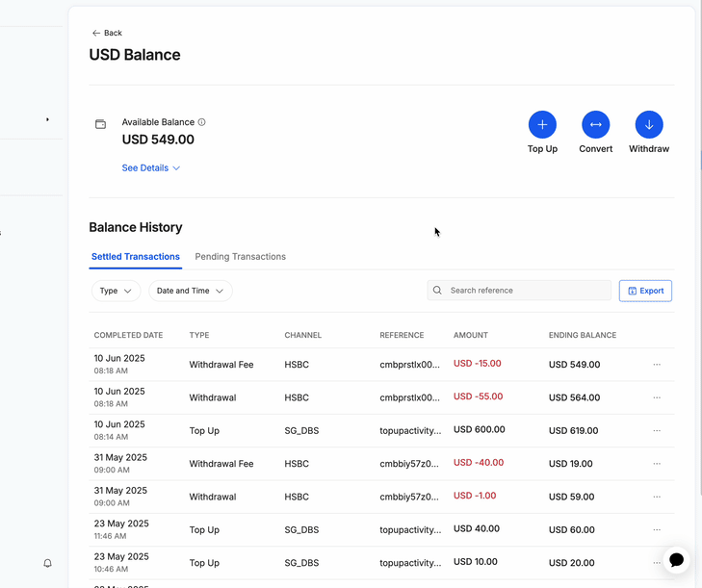Open more options for USD 19.00 row
The image size is (702, 588).
(657, 464)
